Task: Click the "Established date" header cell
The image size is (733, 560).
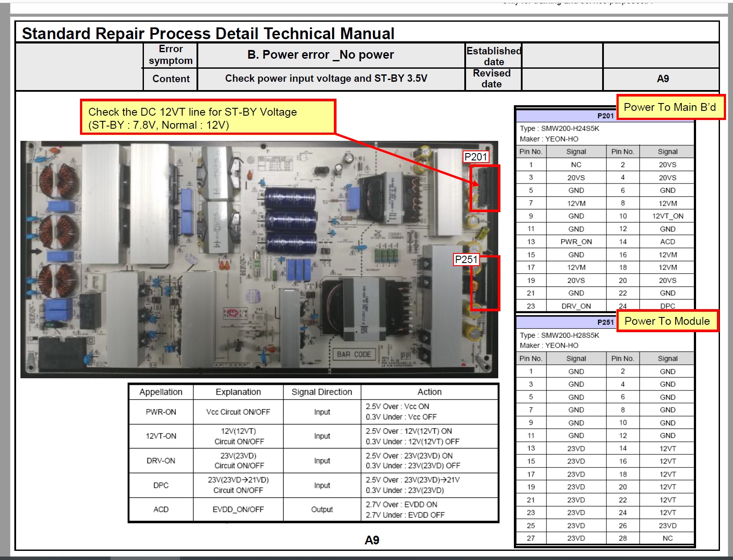Action: pyautogui.click(x=493, y=56)
